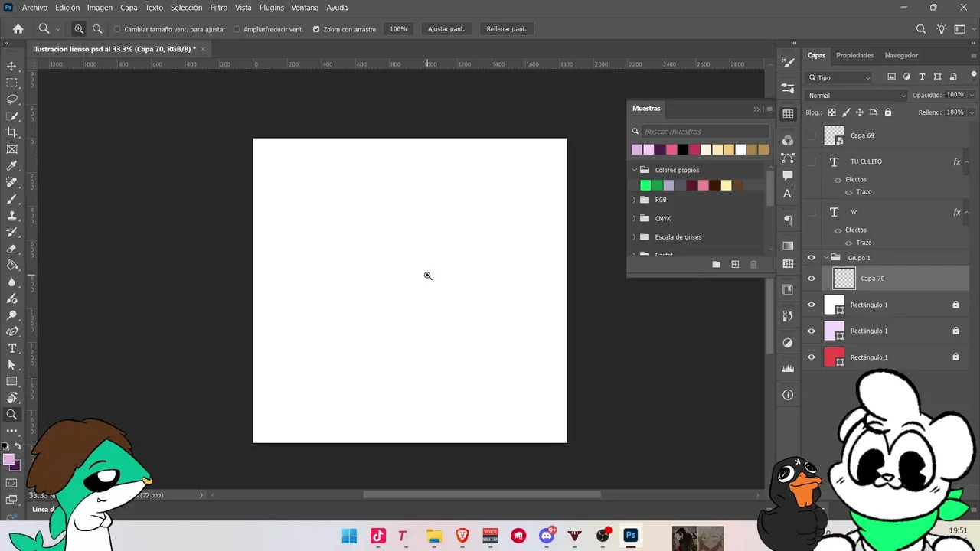Image resolution: width=980 pixels, height=551 pixels.
Task: Open the Filtro menu
Action: (219, 8)
